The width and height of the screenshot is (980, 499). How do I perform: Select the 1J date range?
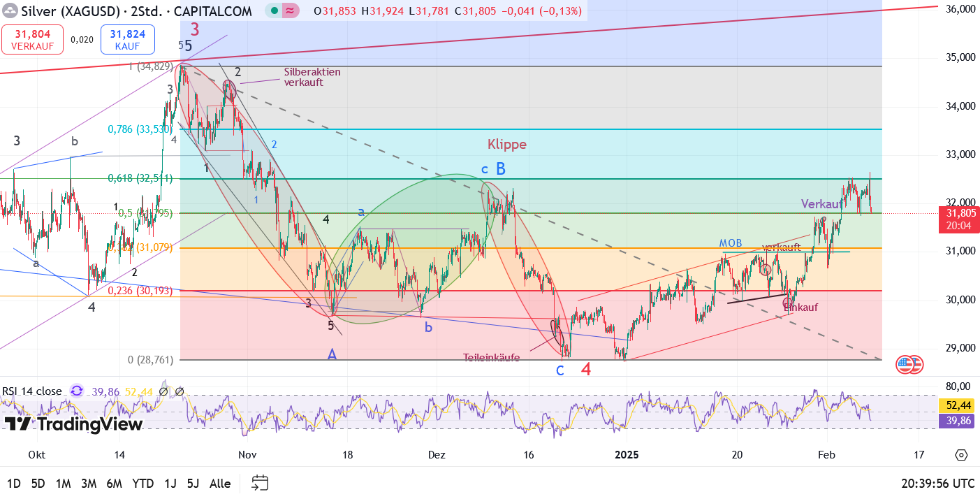coord(170,484)
